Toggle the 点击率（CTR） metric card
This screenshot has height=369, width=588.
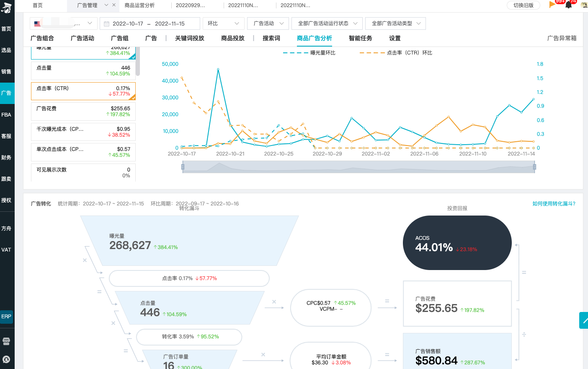tap(83, 91)
